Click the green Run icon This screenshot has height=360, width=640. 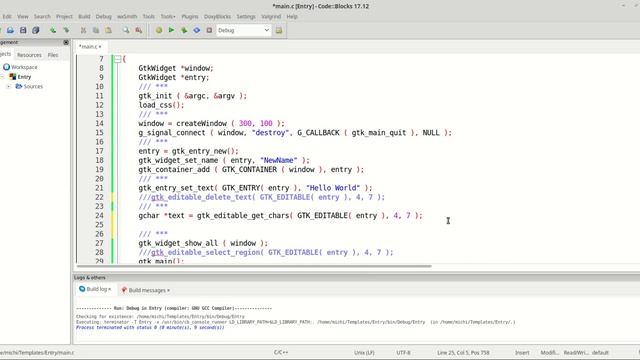coord(171,30)
